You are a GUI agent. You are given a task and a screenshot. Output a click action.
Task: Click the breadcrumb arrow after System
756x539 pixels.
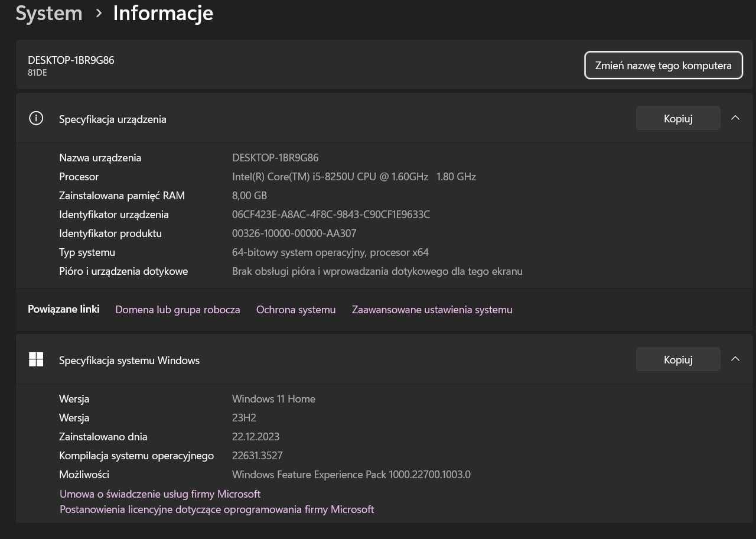point(99,14)
